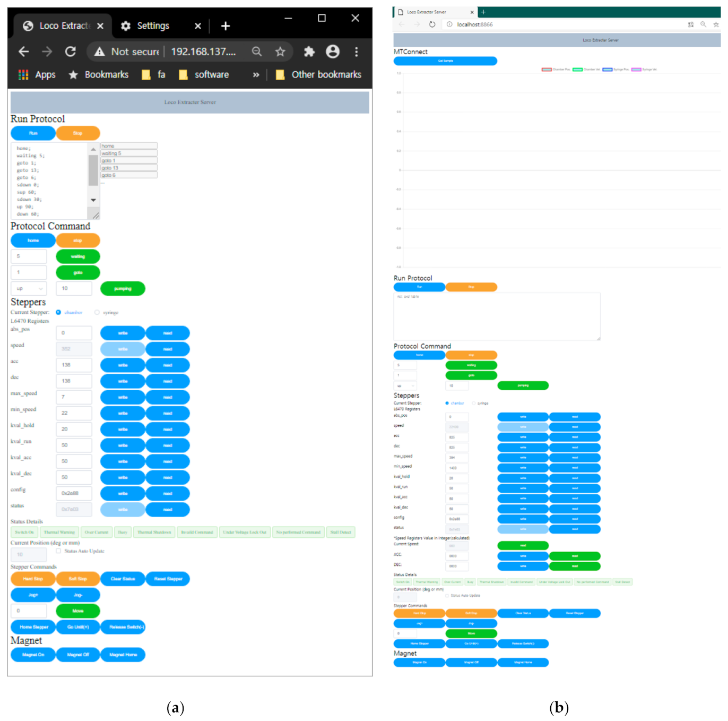Click the site info icon beside localhost:8866
728x721 pixels.
click(449, 24)
